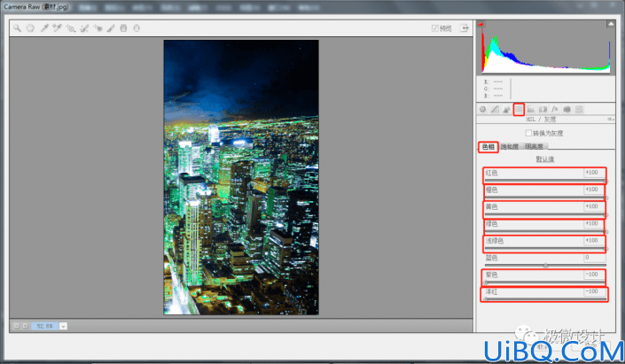Select the Zoom tool magnifier

point(17,27)
